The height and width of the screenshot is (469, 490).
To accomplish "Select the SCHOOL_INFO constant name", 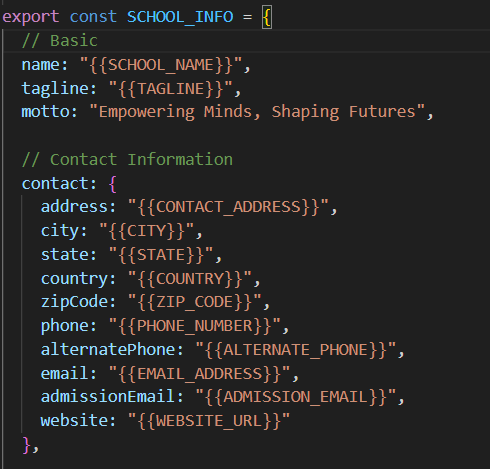I will 180,17.
